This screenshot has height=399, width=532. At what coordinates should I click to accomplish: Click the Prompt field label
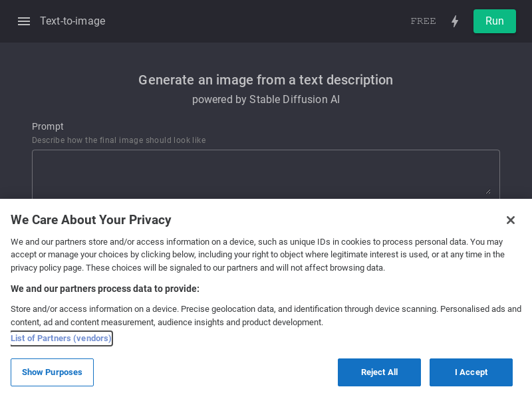pos(47,126)
